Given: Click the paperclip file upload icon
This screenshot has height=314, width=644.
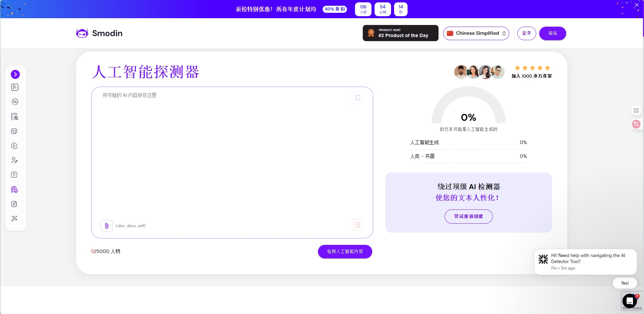Looking at the screenshot, I should pos(106,226).
